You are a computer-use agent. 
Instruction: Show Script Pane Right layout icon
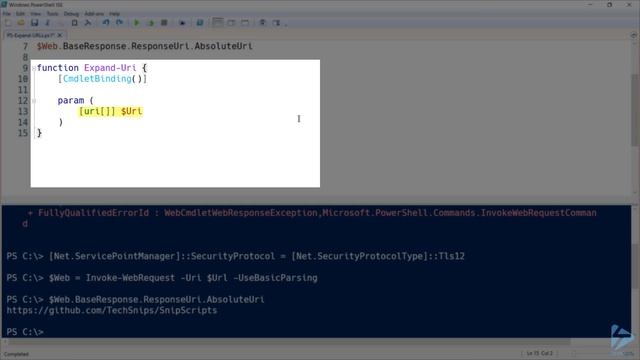pos(231,23)
